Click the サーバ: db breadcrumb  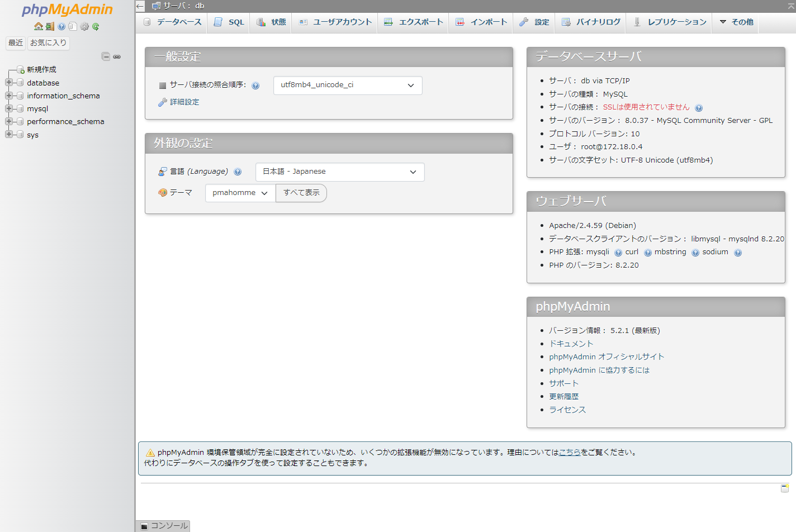(183, 6)
